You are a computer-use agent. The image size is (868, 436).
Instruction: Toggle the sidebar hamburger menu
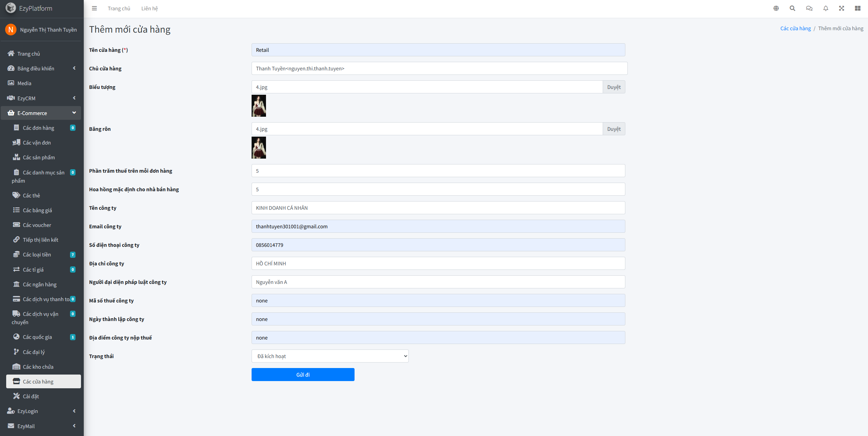coord(94,8)
